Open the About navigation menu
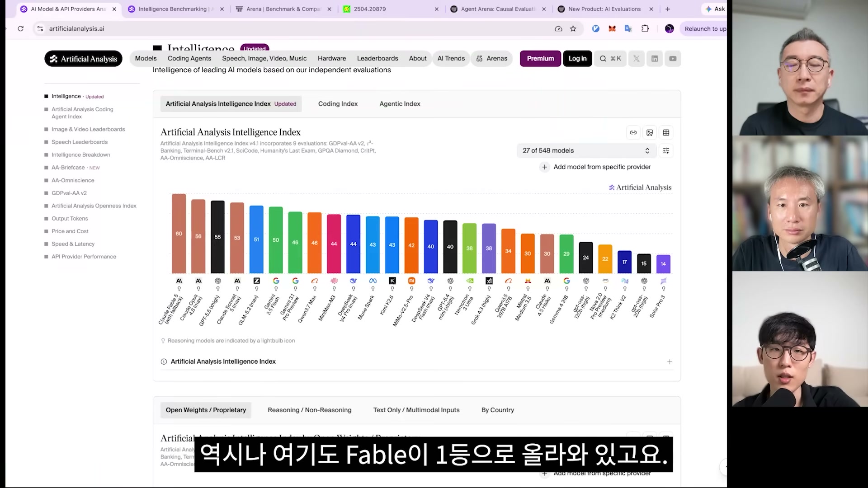Viewport: 868px width, 488px height. point(418,58)
